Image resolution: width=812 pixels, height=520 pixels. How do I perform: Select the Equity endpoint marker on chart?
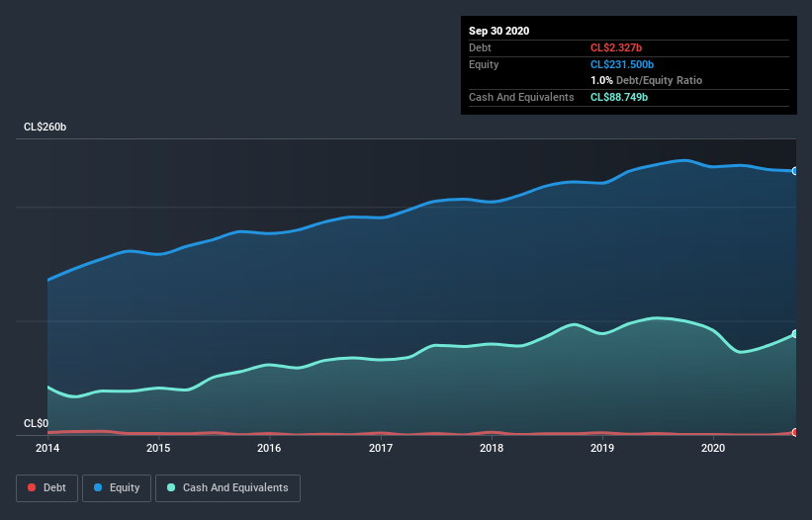(795, 171)
